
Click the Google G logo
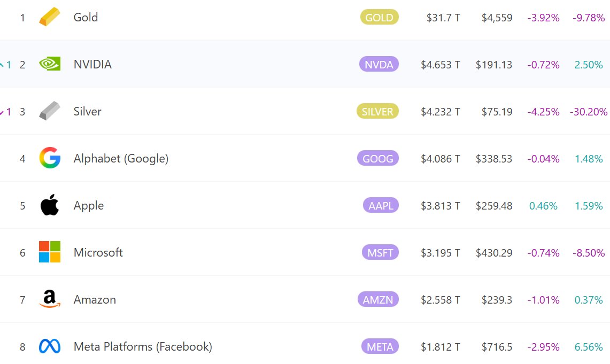click(50, 158)
